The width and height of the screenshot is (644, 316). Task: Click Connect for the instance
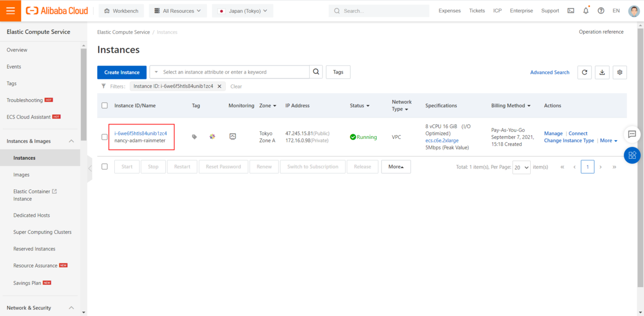click(x=578, y=134)
